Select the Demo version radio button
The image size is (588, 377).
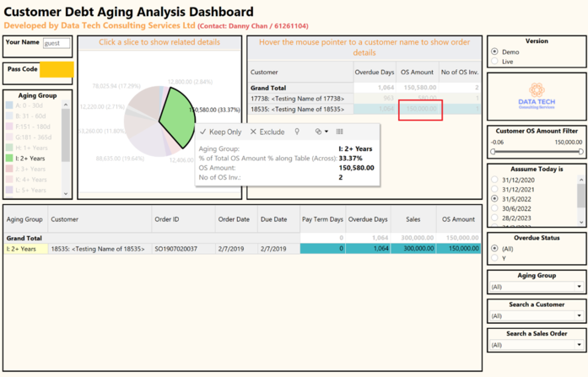[x=495, y=52]
